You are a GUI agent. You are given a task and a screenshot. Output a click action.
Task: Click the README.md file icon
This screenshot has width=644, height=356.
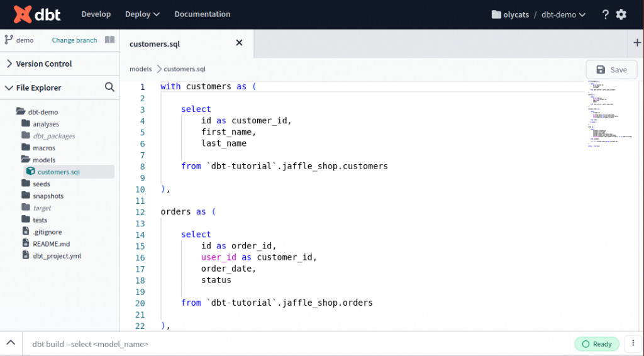coord(26,243)
